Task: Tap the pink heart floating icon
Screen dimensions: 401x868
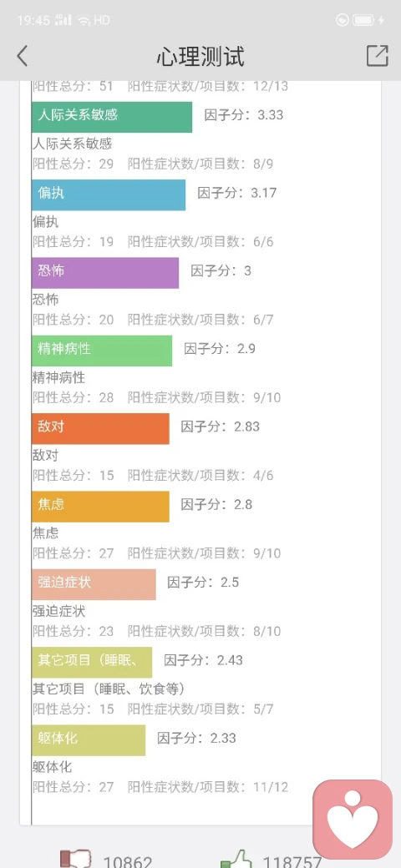Action: coord(353,819)
